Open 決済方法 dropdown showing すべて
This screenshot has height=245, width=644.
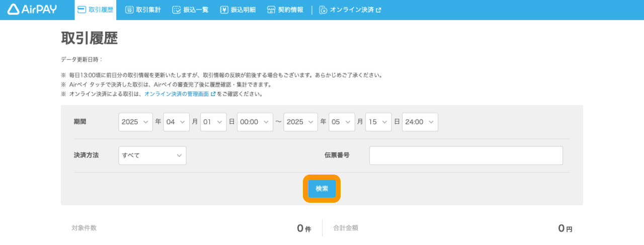pyautogui.click(x=152, y=155)
